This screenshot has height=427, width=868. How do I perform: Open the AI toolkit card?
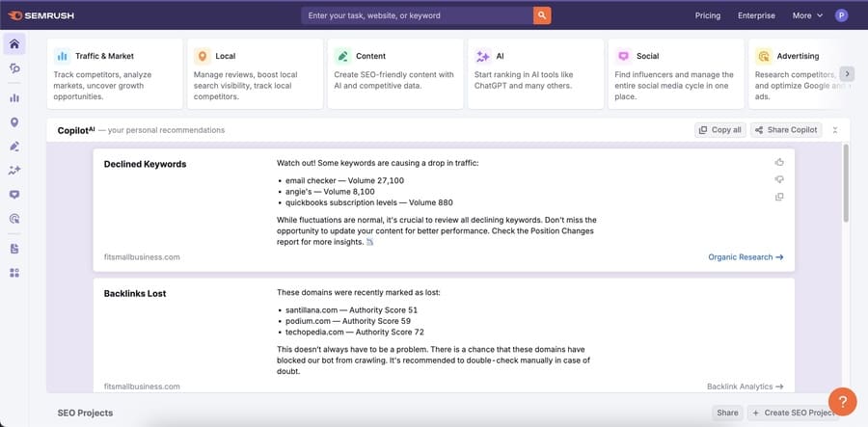tap(536, 73)
